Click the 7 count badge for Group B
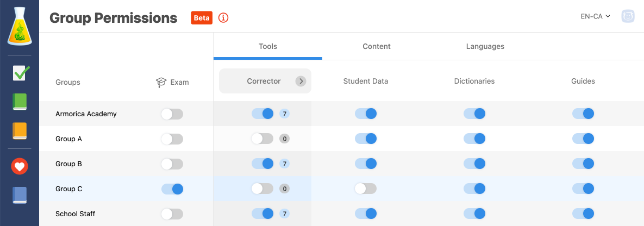 (284, 164)
